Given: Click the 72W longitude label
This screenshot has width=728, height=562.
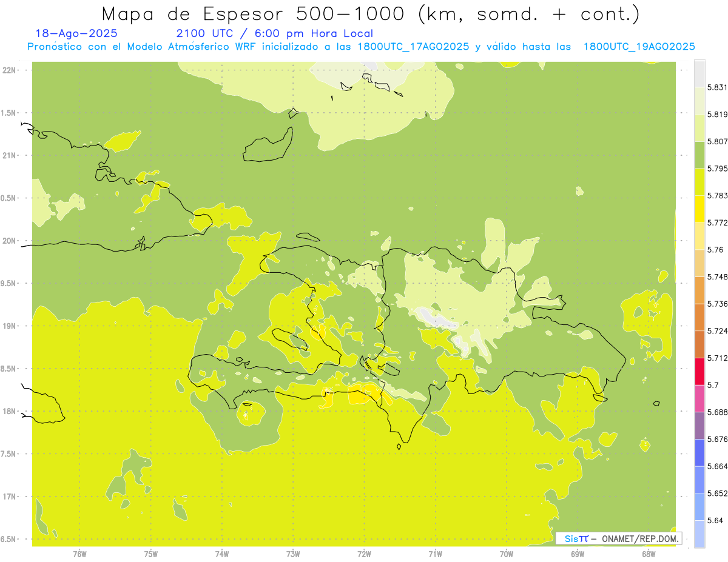Looking at the screenshot, I should tap(364, 554).
